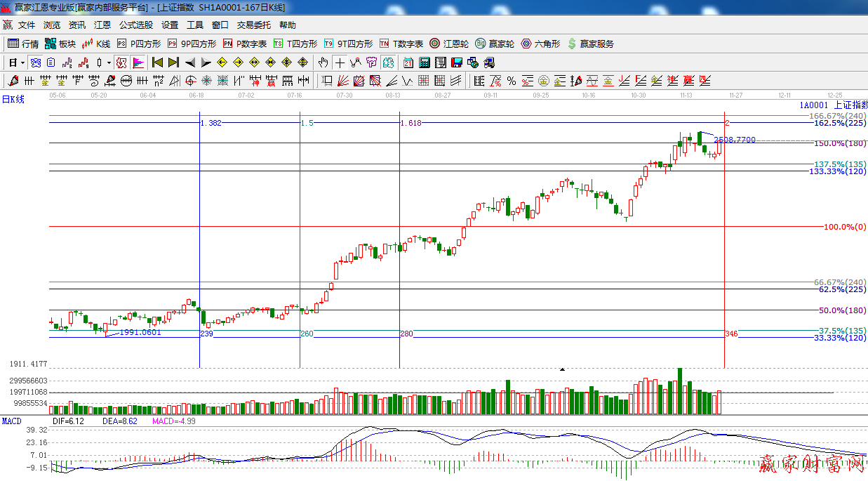Viewport: 868px width, 481px height.
Task: Click the red 100.0%(0) level line label
Action: (844, 227)
